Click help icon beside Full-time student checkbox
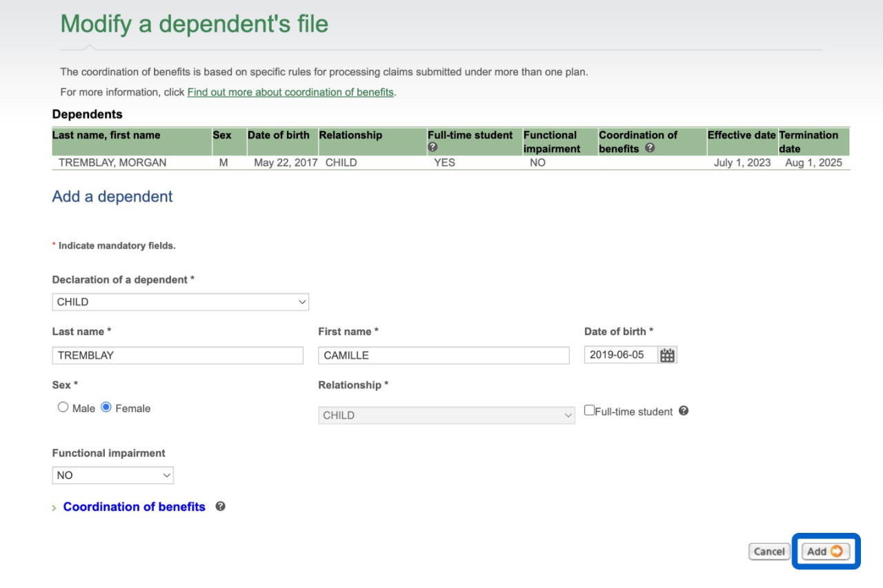 (683, 411)
